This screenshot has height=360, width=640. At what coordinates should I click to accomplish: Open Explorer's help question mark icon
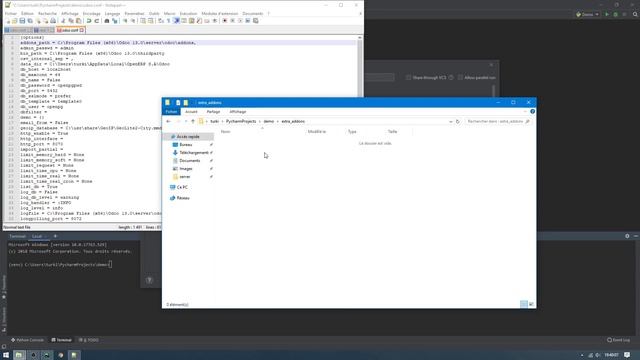click(x=532, y=111)
